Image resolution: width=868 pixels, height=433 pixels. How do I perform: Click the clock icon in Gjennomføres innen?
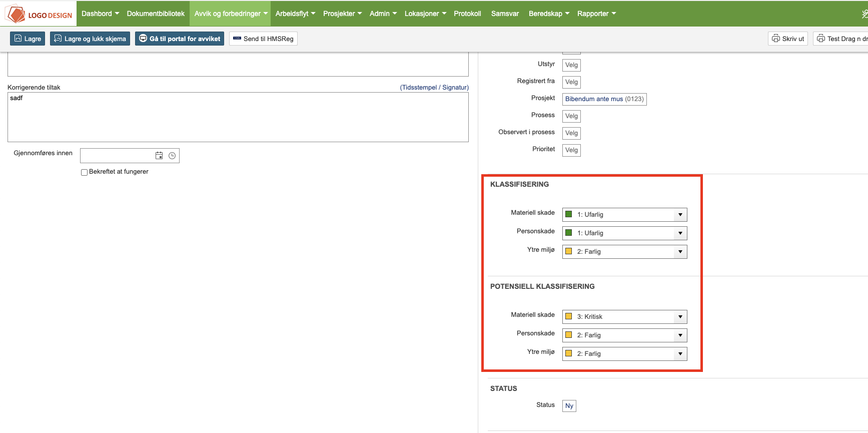(x=172, y=156)
